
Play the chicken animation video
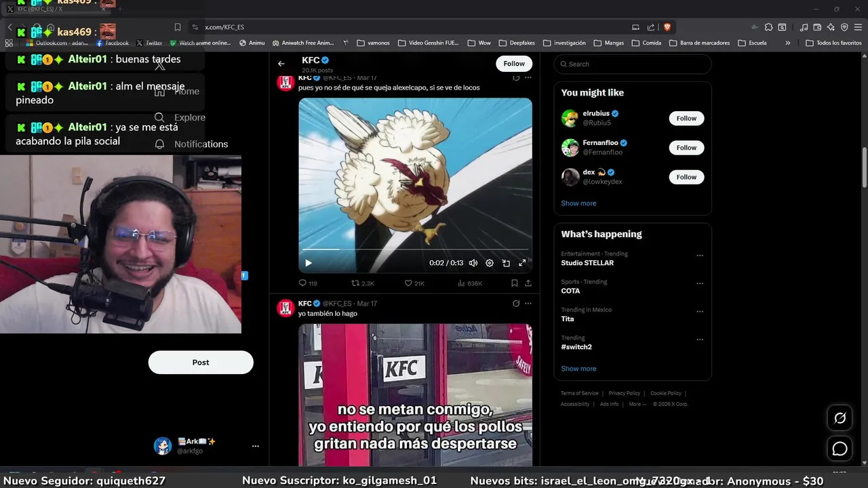308,263
